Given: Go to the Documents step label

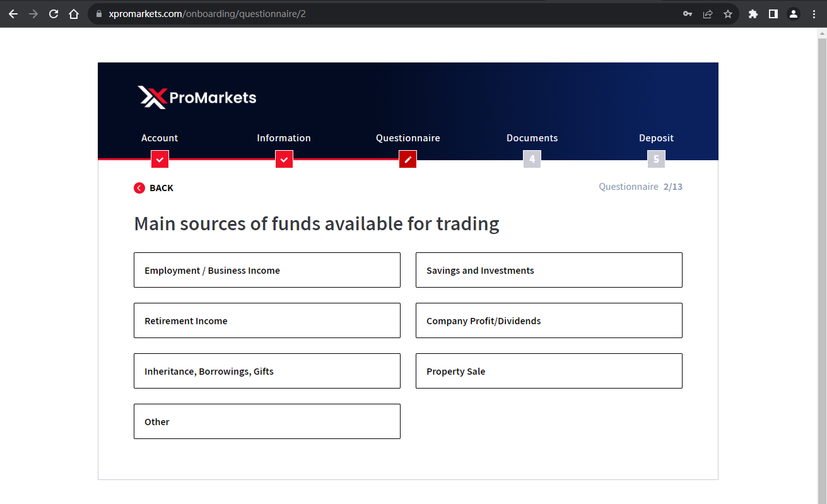Looking at the screenshot, I should tap(532, 138).
